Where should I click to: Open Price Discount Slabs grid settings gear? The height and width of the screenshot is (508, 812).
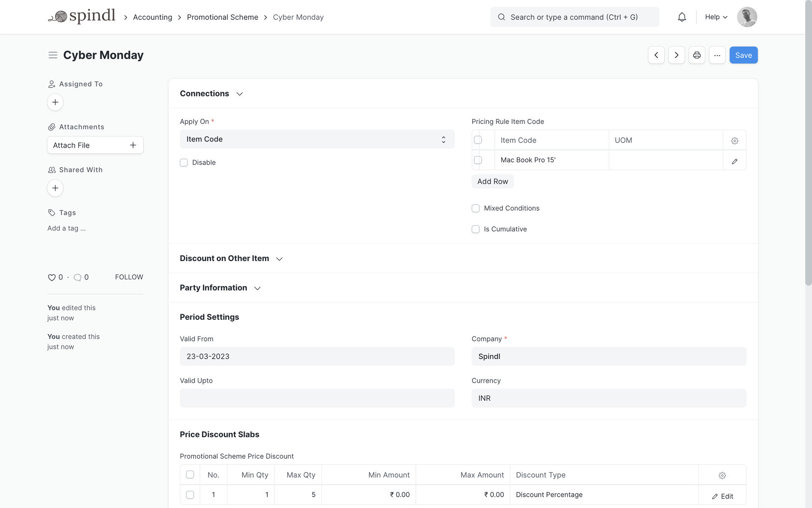722,476
